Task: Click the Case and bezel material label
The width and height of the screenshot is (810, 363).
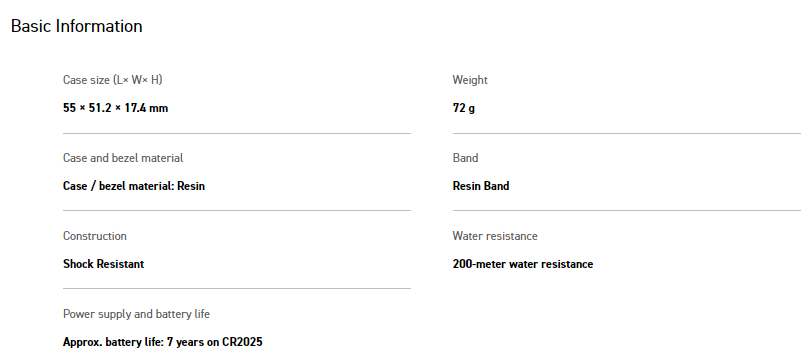Action: [123, 158]
